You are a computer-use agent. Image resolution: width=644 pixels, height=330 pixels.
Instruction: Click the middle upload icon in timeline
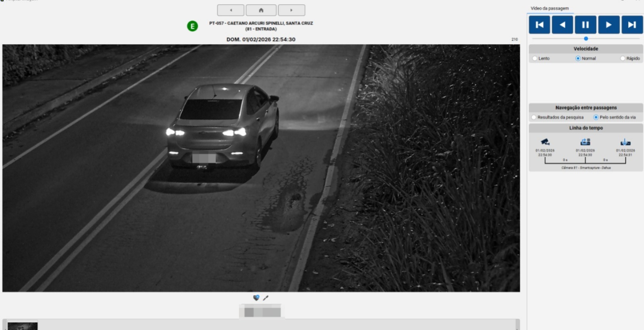[585, 142]
